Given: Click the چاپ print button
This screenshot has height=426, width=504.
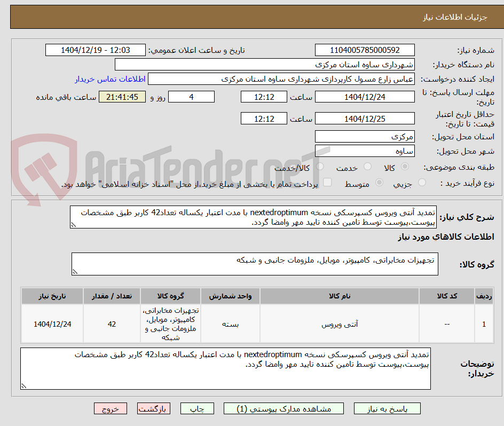Looking at the screenshot, I should click(x=197, y=408).
